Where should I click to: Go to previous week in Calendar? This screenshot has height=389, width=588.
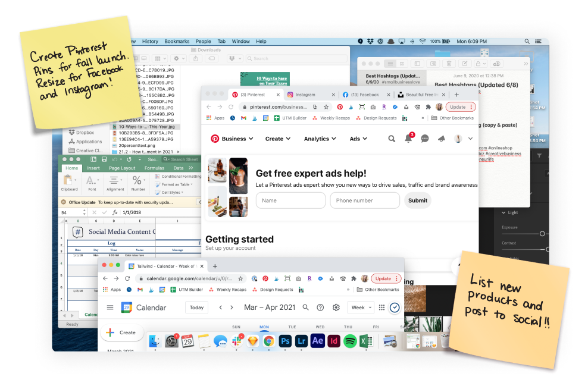(220, 308)
